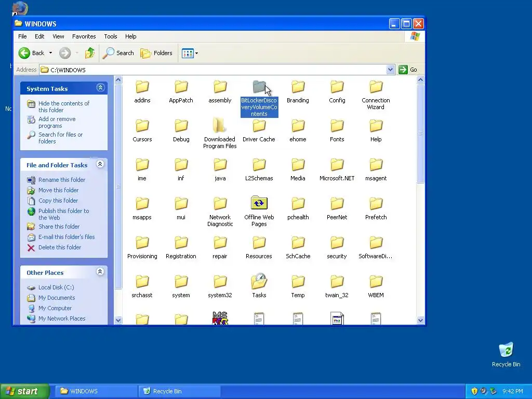Image resolution: width=532 pixels, height=399 pixels.
Task: Click the WINDOWS taskbar button
Action: [x=96, y=391]
